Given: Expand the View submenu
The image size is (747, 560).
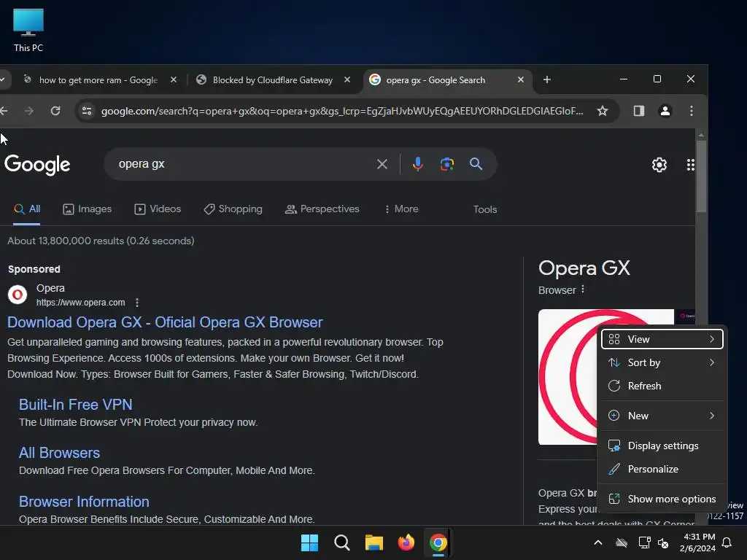Looking at the screenshot, I should tap(662, 339).
